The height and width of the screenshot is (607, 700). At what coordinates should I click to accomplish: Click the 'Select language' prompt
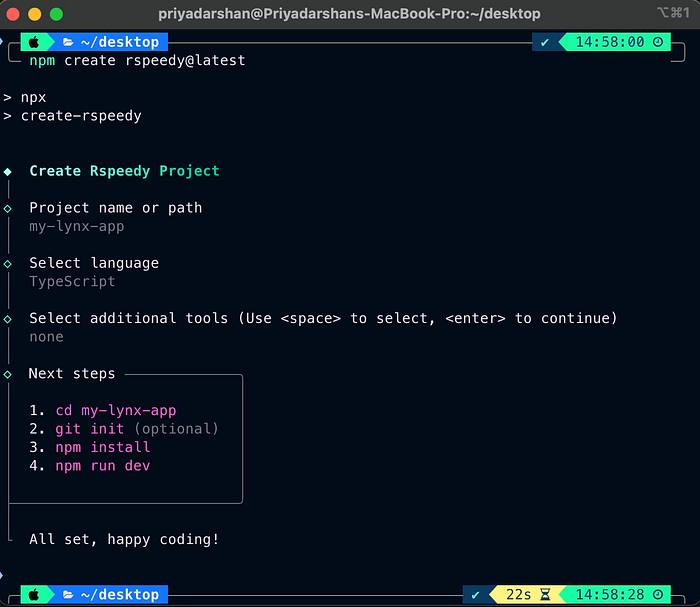pyautogui.click(x=94, y=264)
